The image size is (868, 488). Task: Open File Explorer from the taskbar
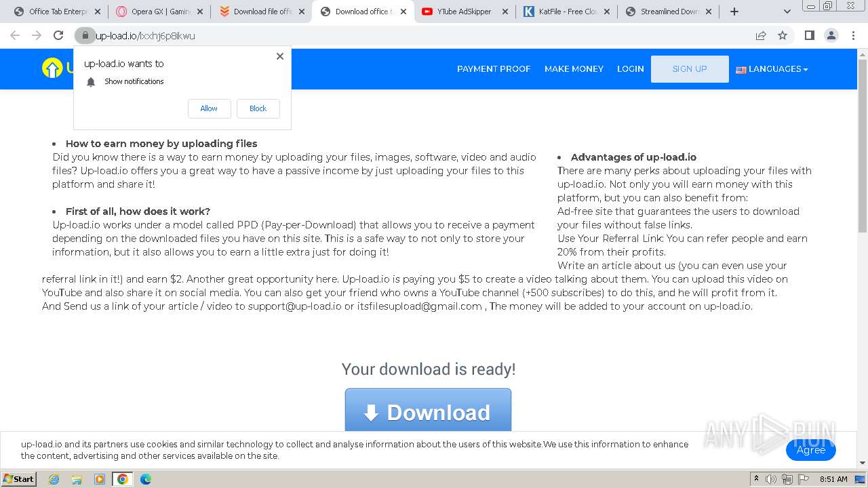pyautogui.click(x=77, y=479)
